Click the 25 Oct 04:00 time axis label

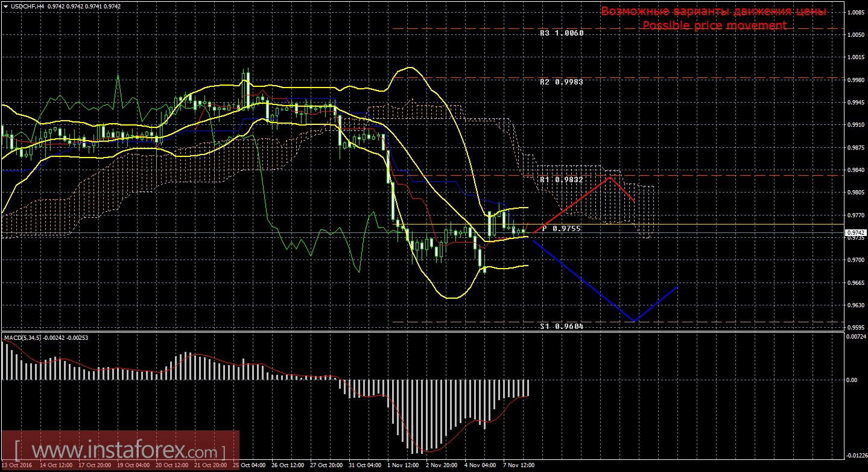pos(249,465)
